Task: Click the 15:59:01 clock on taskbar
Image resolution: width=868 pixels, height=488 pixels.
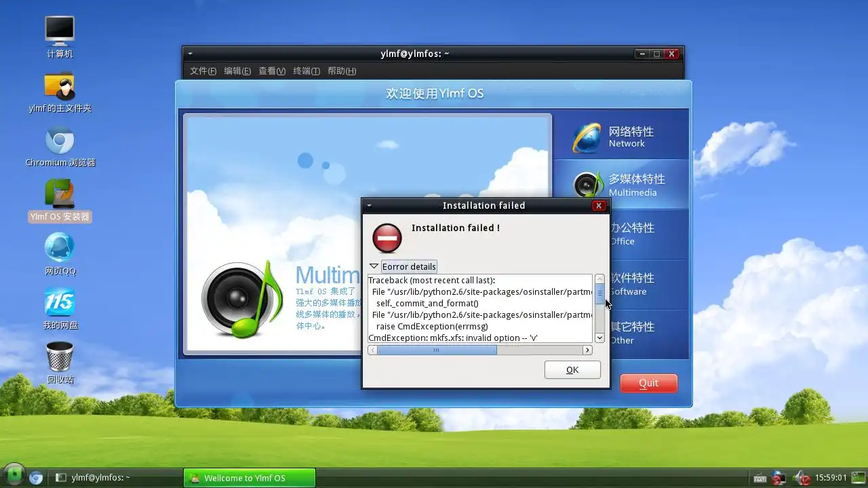Action: pos(831,478)
